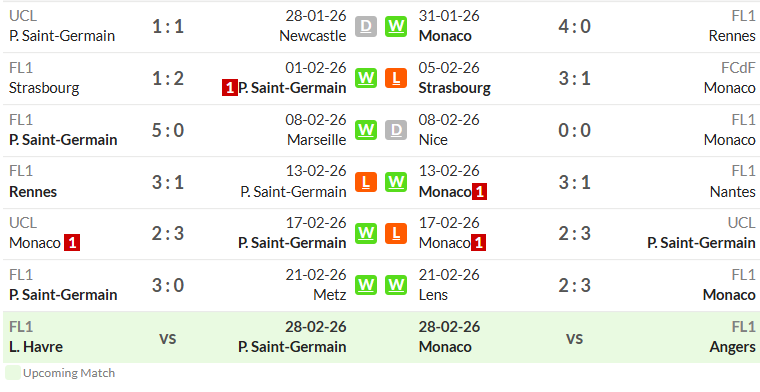Screen dimensions: 760x392
Task: Click the FCdF competition label
Action: pyautogui.click(x=738, y=68)
